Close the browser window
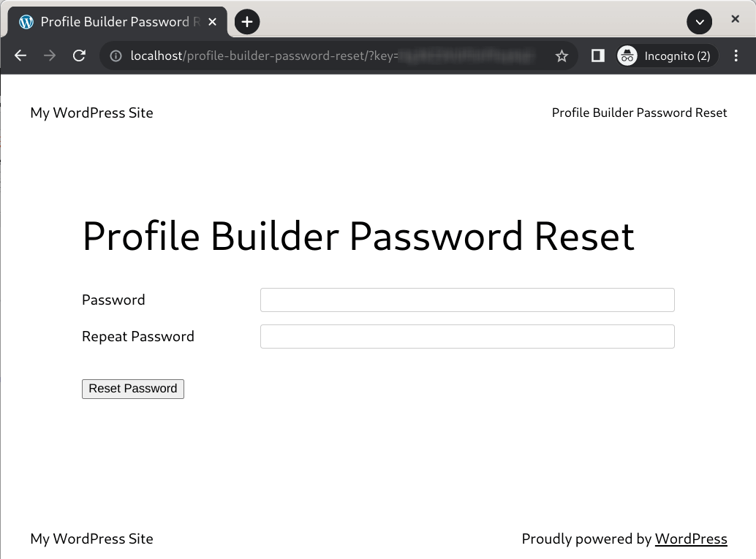756x559 pixels. point(735,20)
